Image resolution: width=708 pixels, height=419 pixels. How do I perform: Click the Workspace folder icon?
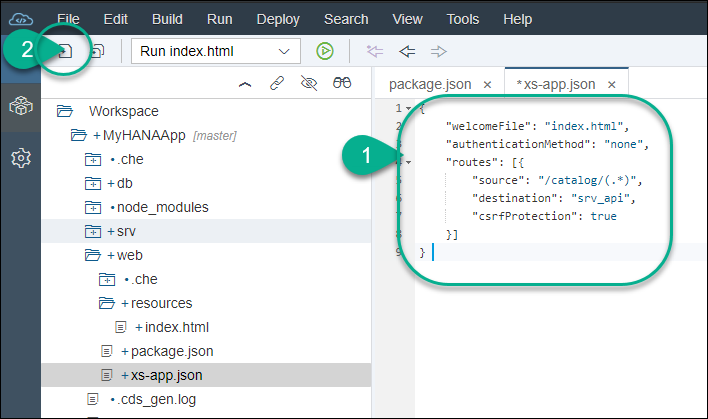pyautogui.click(x=65, y=111)
